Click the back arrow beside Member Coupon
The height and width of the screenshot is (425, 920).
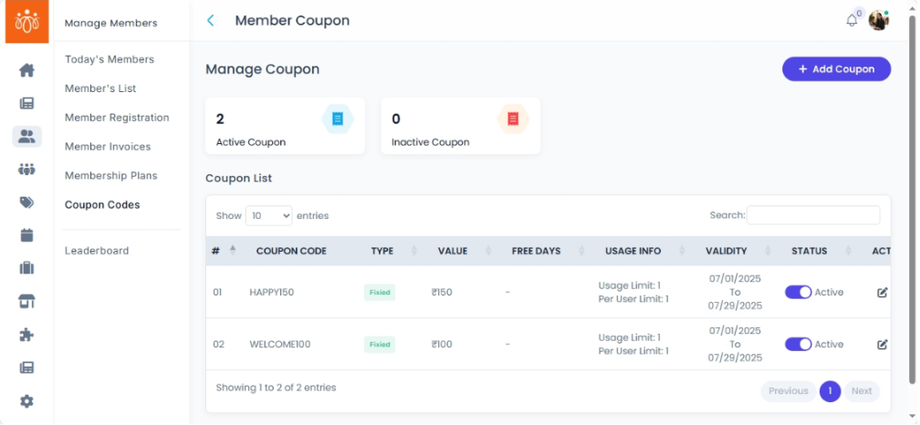pyautogui.click(x=210, y=20)
